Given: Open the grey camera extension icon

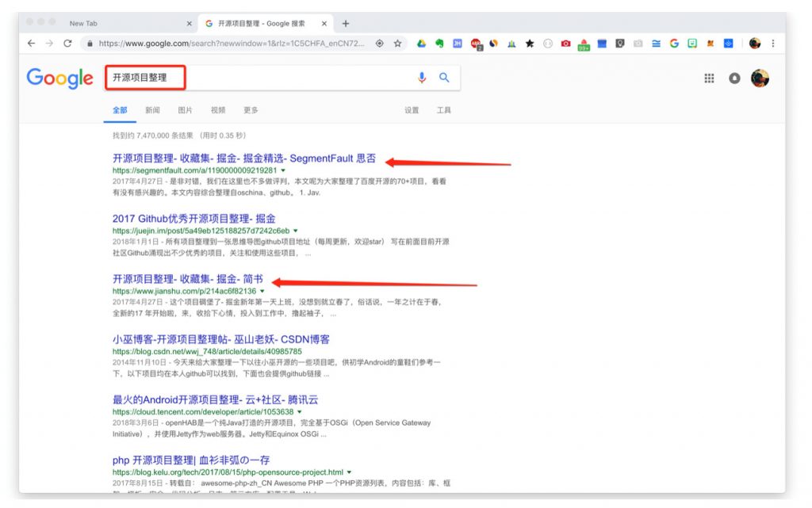Looking at the screenshot, I should [638, 44].
